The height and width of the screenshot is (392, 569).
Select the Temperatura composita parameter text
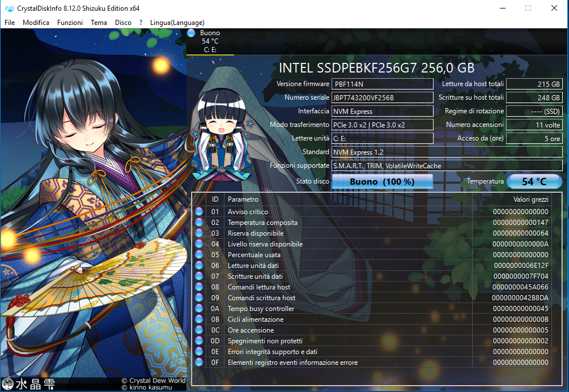point(262,223)
